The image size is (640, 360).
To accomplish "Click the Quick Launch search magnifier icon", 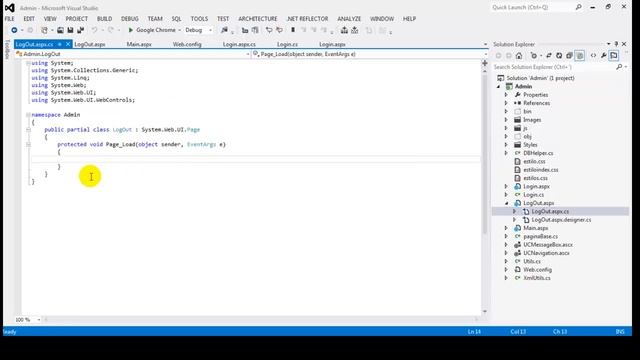I will click(x=578, y=7).
